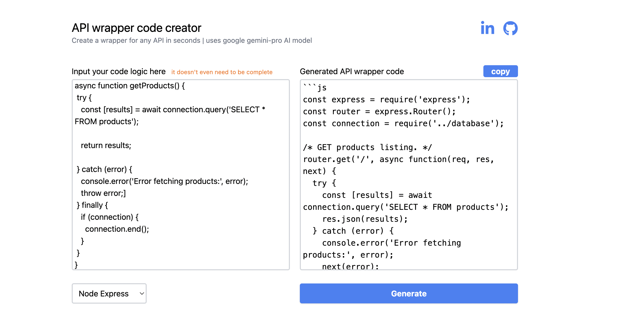This screenshot has width=644, height=332.
Task: Open the Node Express framework dropdown
Action: (x=109, y=293)
